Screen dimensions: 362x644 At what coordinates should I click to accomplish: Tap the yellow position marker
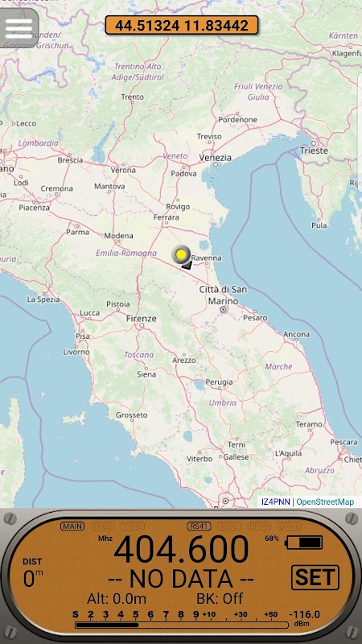pos(180,254)
